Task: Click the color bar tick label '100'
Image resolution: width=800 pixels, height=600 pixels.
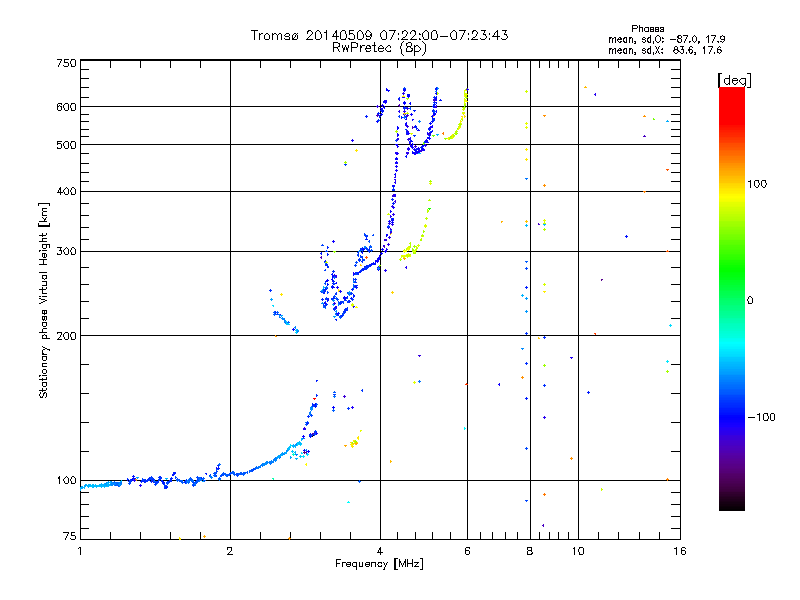Action: click(x=757, y=184)
